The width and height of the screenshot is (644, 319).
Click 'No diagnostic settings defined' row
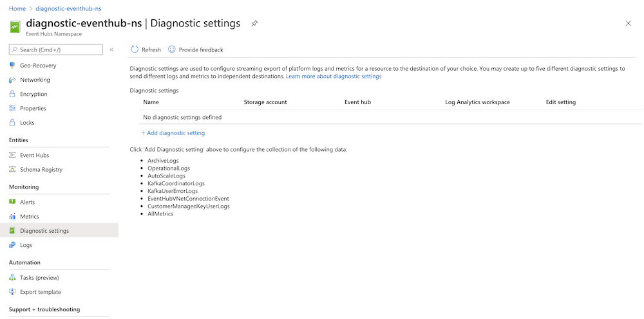coord(390,117)
